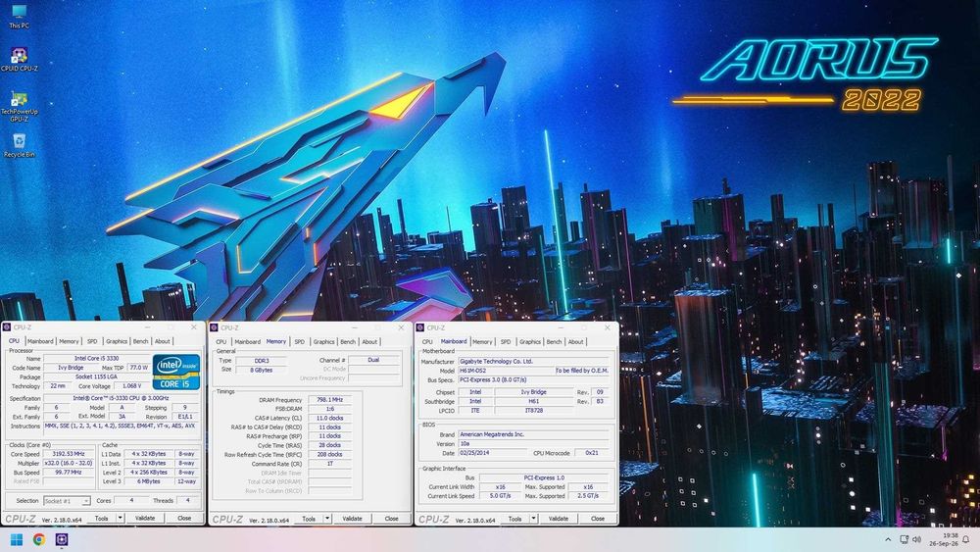This screenshot has width=980, height=552.
Task: Click the CPU-Z icon on the taskbar
Action: (x=61, y=539)
